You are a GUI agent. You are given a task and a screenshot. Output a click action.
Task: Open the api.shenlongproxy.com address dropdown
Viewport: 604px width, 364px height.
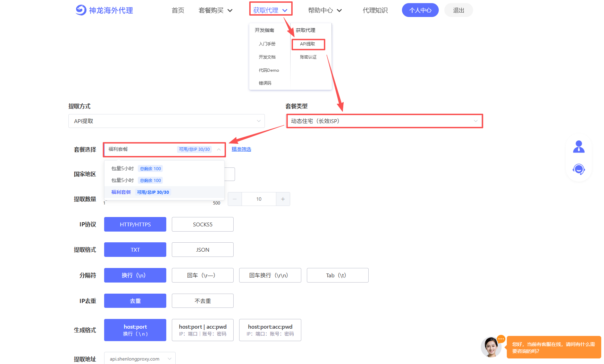pos(140,359)
